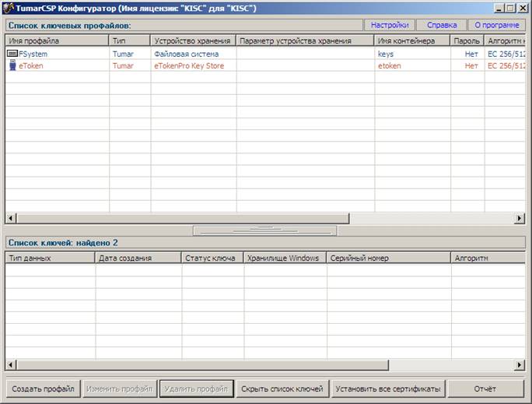Screen dimensions: 532x404
Task: Open the О программе menu item
Action: pos(496,25)
